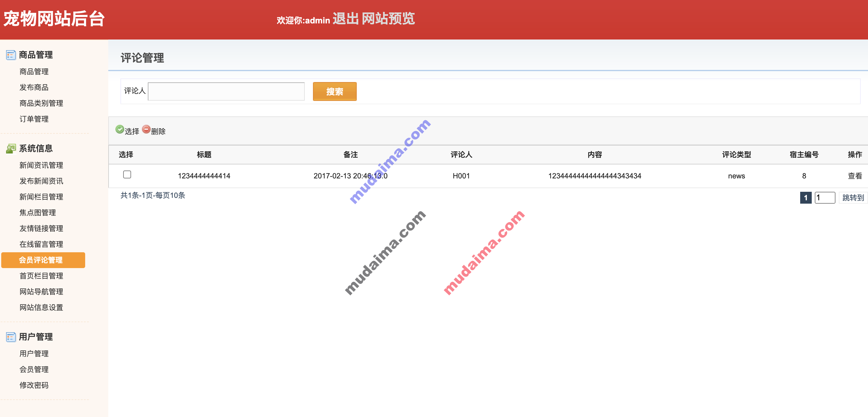This screenshot has width=868, height=417.
Task: Select the highlighted 会员评论管理 item
Action: point(43,260)
